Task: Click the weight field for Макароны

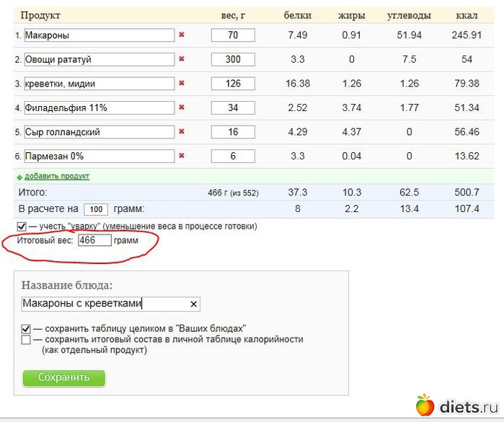Action: point(232,35)
